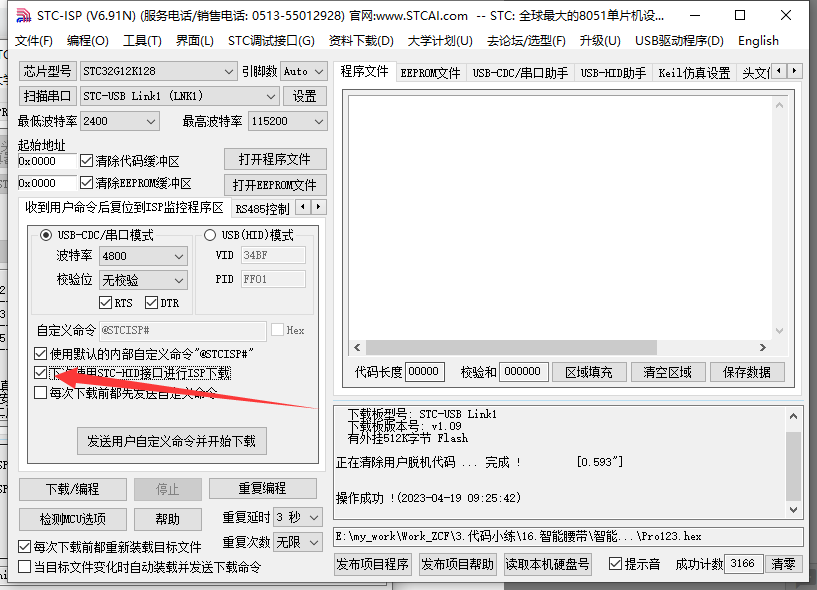Click 发布项目程序 button
This screenshot has height=590, width=817.
(373, 564)
